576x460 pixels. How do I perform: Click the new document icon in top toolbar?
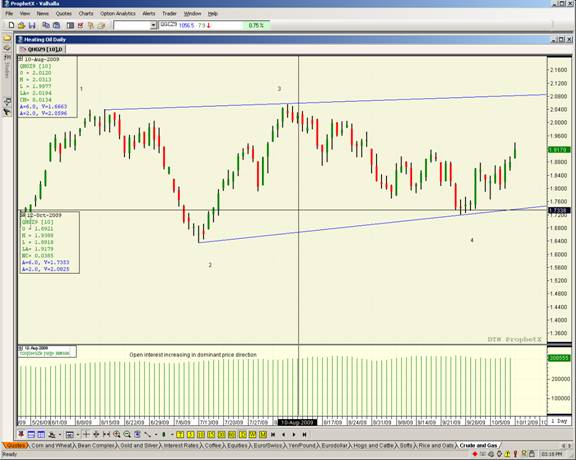click(x=11, y=25)
